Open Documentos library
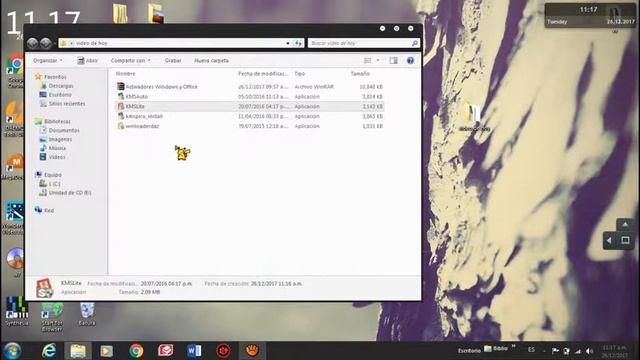 coord(60,130)
